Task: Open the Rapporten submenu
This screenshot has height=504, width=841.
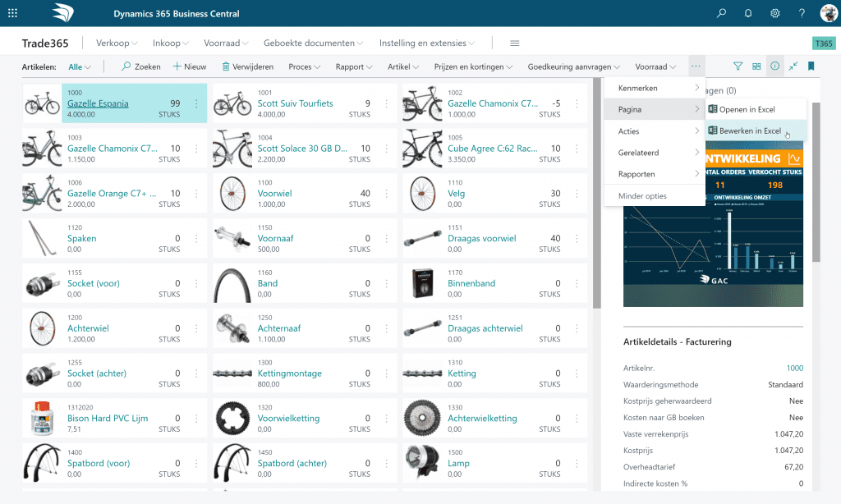Action: pos(655,174)
